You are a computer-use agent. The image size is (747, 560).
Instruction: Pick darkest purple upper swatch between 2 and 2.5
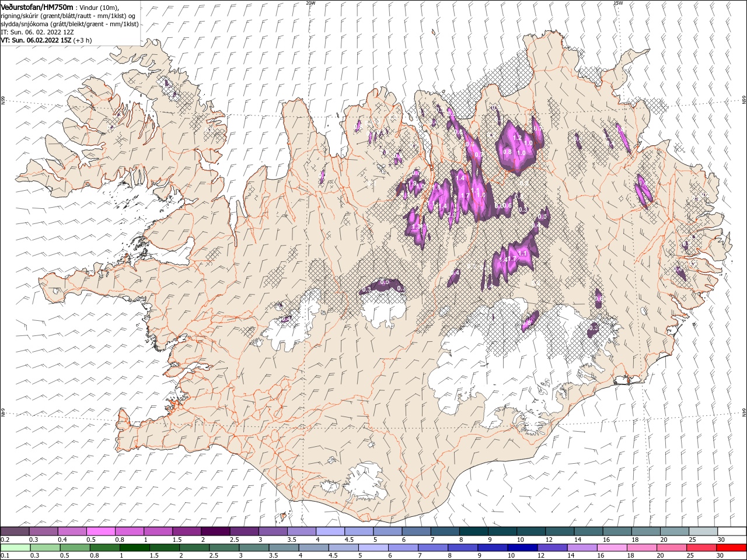(215, 531)
